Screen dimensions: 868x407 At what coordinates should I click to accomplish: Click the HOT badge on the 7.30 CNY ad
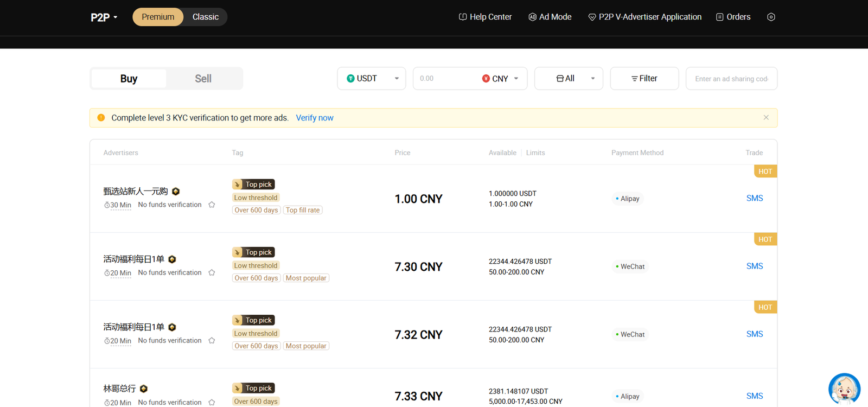click(x=765, y=239)
